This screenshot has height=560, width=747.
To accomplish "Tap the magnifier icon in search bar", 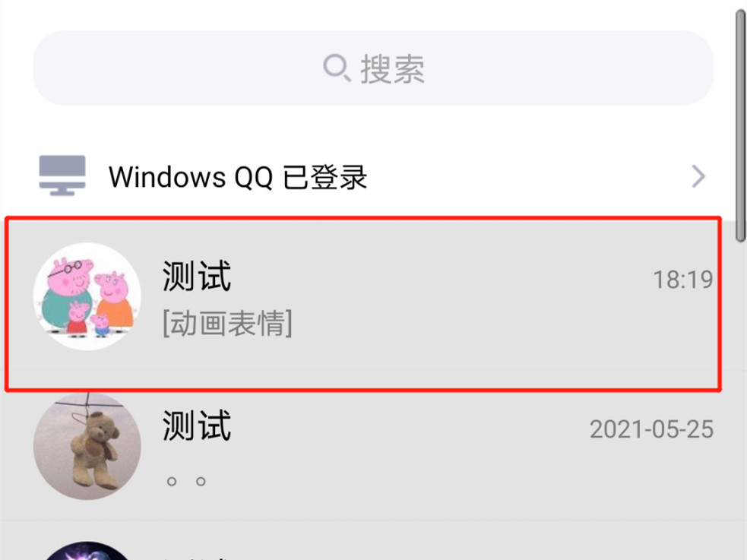I will (337, 68).
